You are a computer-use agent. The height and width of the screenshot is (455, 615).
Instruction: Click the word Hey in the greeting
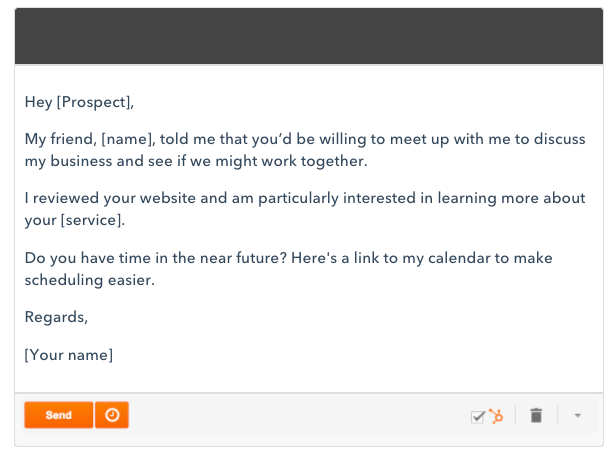(x=38, y=102)
